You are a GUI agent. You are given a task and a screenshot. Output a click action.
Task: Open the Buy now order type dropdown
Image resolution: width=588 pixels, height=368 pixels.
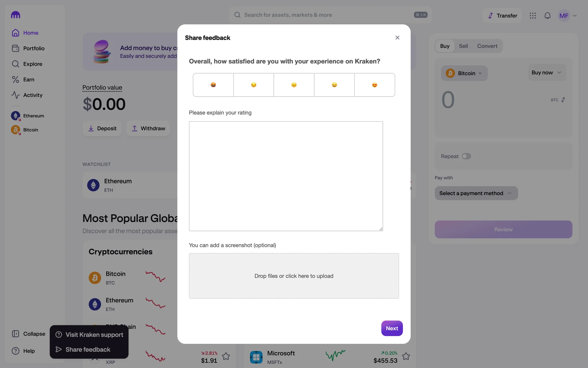coord(547,73)
